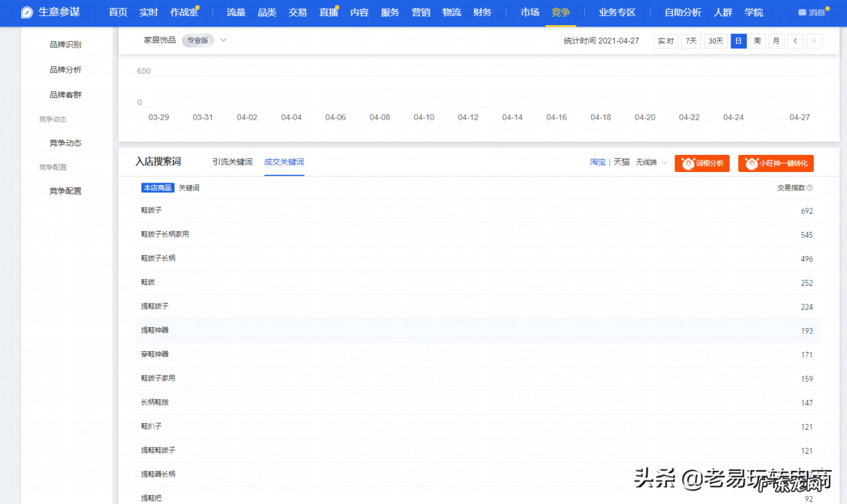
Task: Open the 消息 notification icon
Action: click(x=802, y=11)
